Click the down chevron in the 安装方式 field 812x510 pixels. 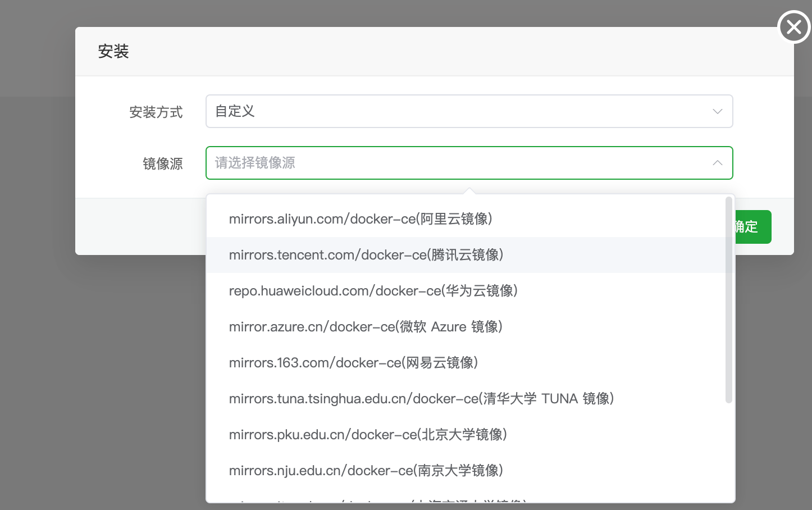coord(717,111)
